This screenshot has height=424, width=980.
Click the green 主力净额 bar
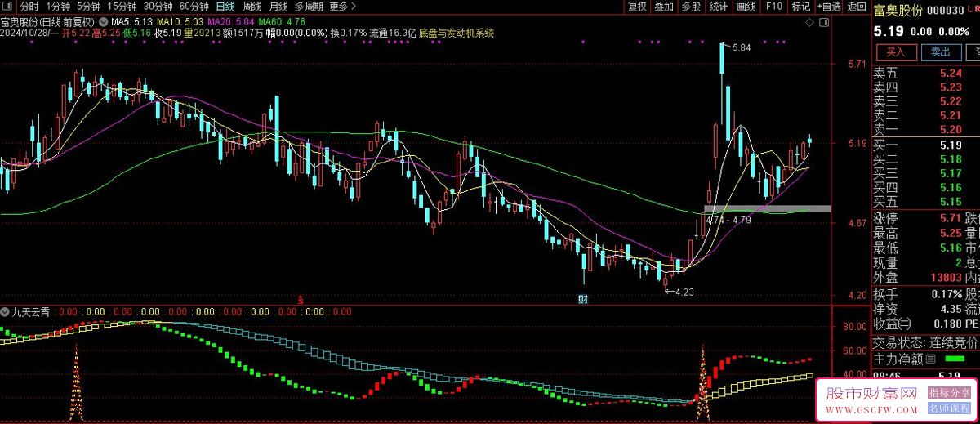pos(954,359)
